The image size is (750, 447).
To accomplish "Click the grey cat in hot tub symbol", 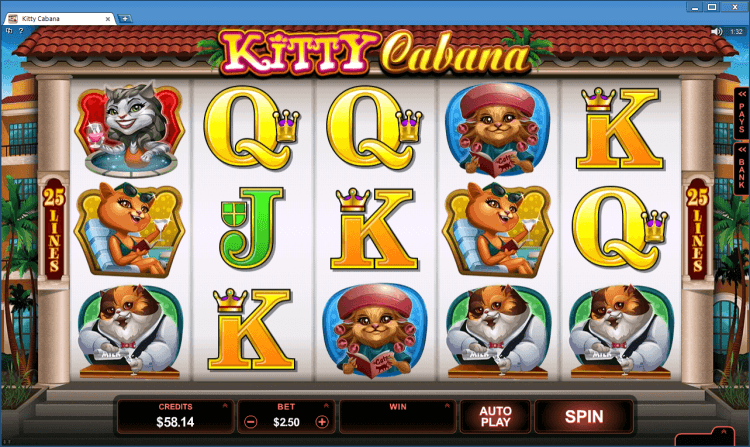I will tap(130, 127).
